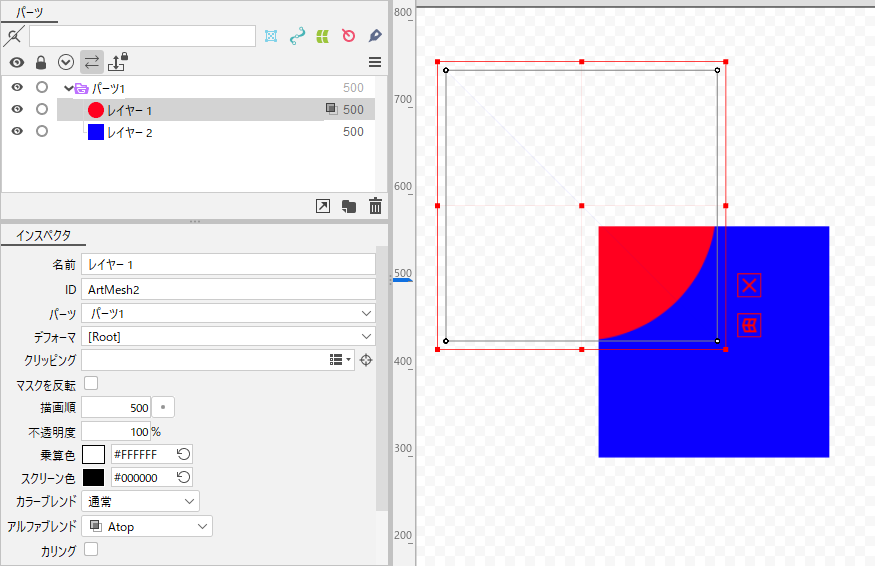Click the screen color hex field #000000
This screenshot has width=875, height=566.
143,477
